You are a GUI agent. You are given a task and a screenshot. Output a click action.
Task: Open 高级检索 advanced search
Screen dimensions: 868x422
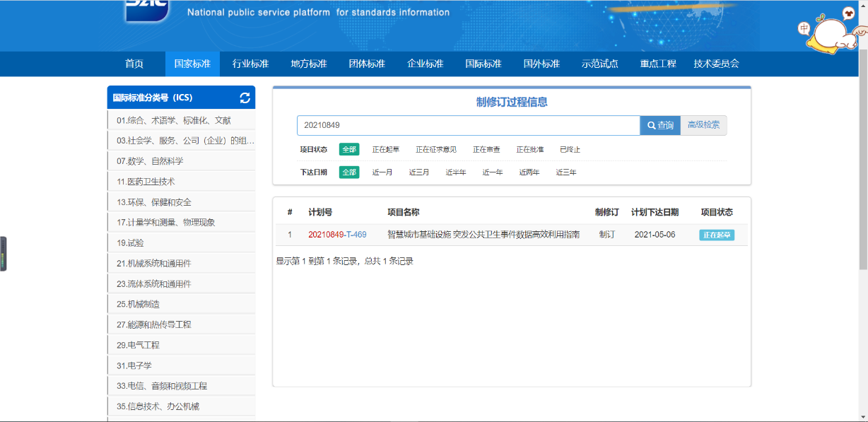tap(703, 125)
